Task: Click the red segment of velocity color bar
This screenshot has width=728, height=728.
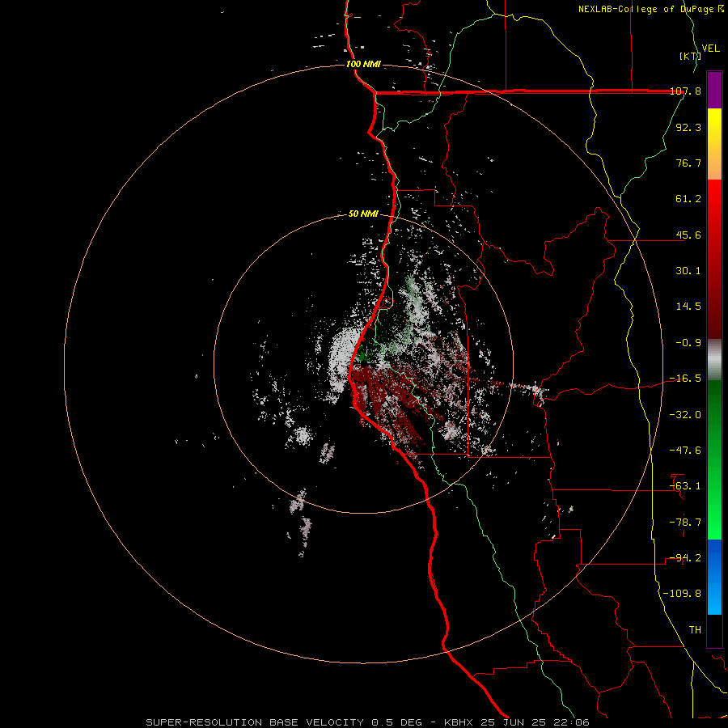Action: 714,259
